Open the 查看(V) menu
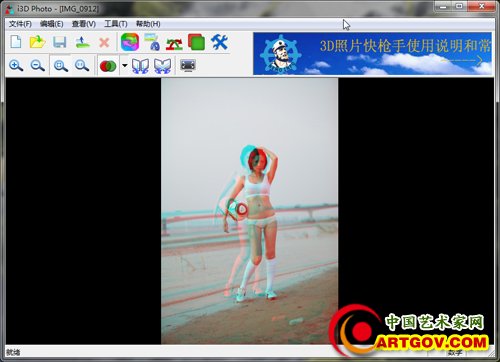Viewport: 500px width, 362px height. tap(84, 24)
